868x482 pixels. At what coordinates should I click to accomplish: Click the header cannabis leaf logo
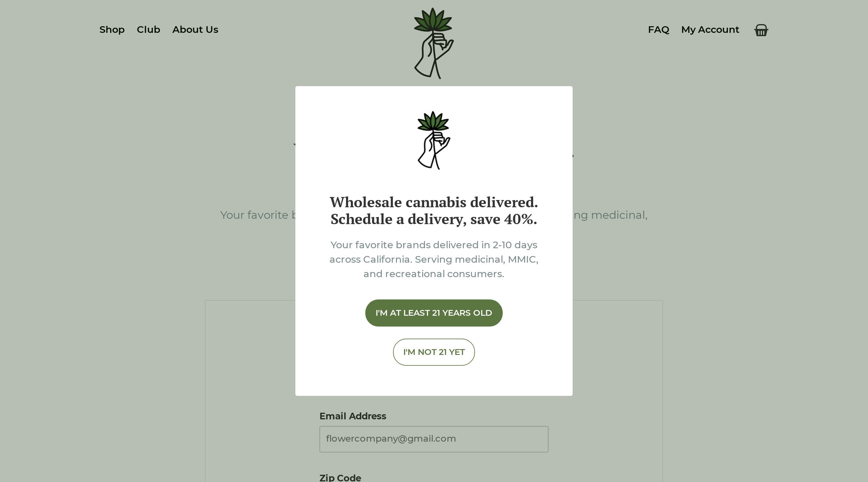[433, 43]
